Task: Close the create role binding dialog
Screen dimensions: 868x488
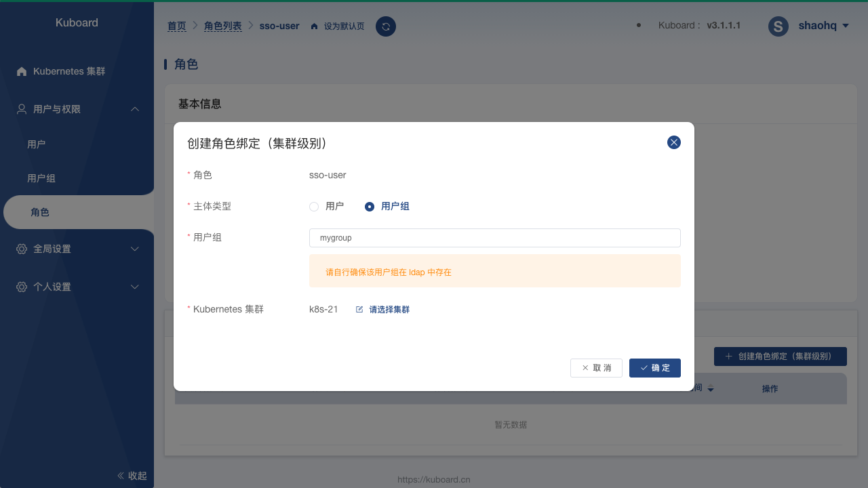Action: 673,142
